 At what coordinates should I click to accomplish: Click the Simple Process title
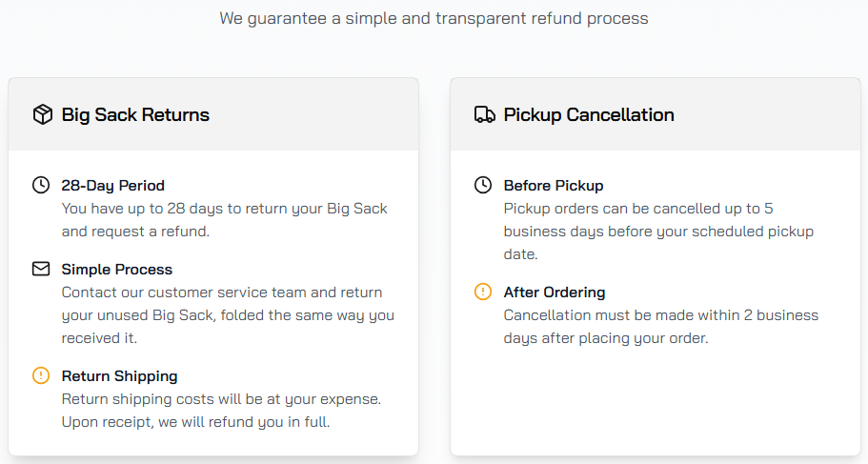[116, 270]
